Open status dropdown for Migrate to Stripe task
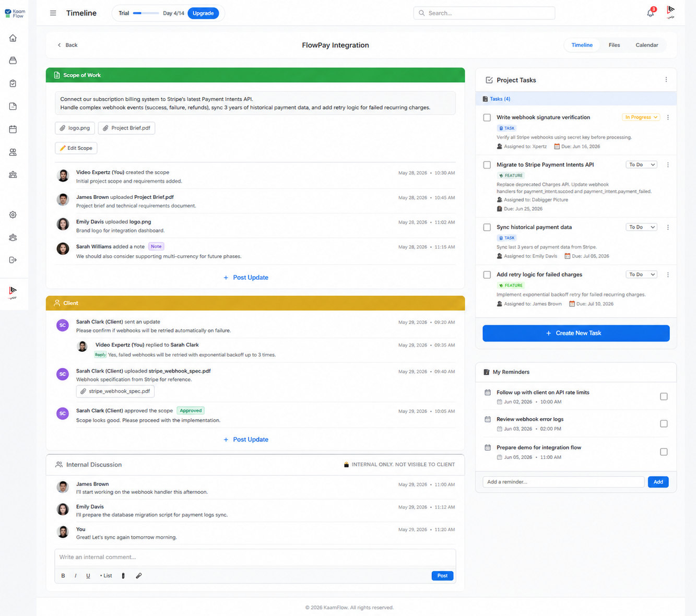The width and height of the screenshot is (696, 616). [x=641, y=165]
